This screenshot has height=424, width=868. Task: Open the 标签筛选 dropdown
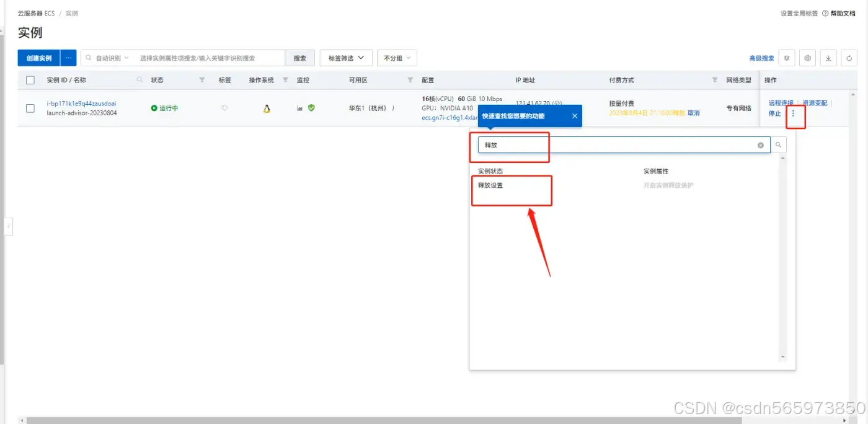click(x=345, y=58)
